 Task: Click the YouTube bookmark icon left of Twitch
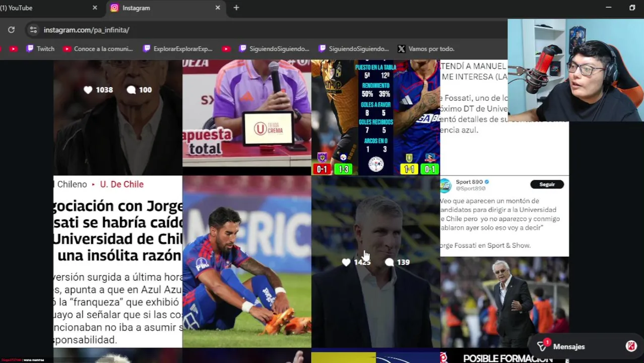point(14,49)
